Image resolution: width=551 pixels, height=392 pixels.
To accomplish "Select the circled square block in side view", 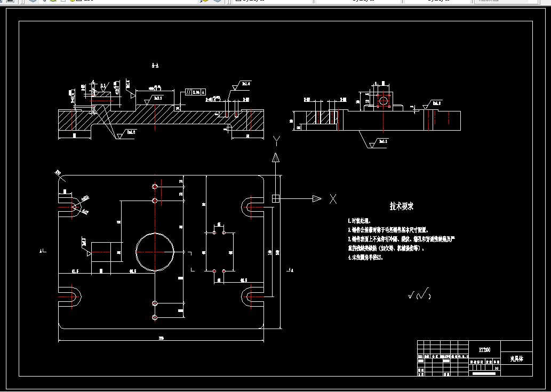I will pyautogui.click(x=384, y=101).
